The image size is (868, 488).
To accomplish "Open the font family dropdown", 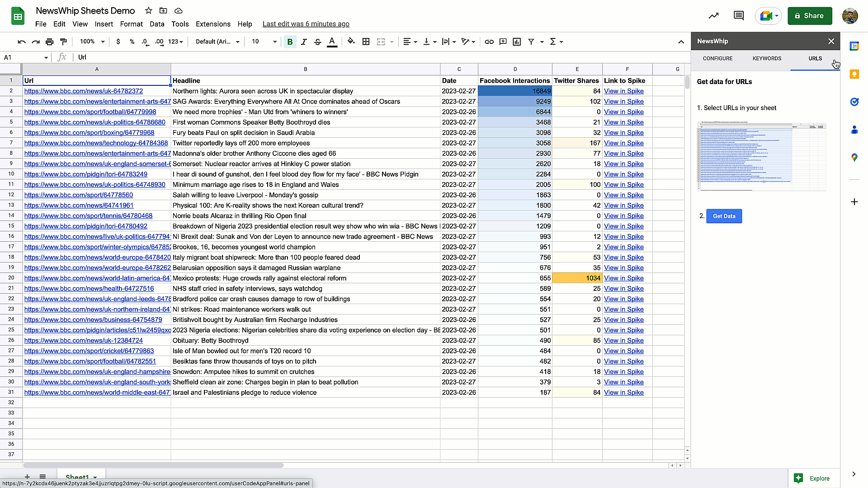I will tap(217, 42).
